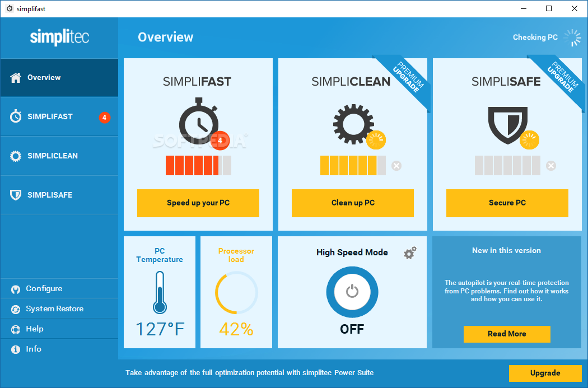Click the Checking PC status text
Image resolution: width=588 pixels, height=388 pixels.
535,38
